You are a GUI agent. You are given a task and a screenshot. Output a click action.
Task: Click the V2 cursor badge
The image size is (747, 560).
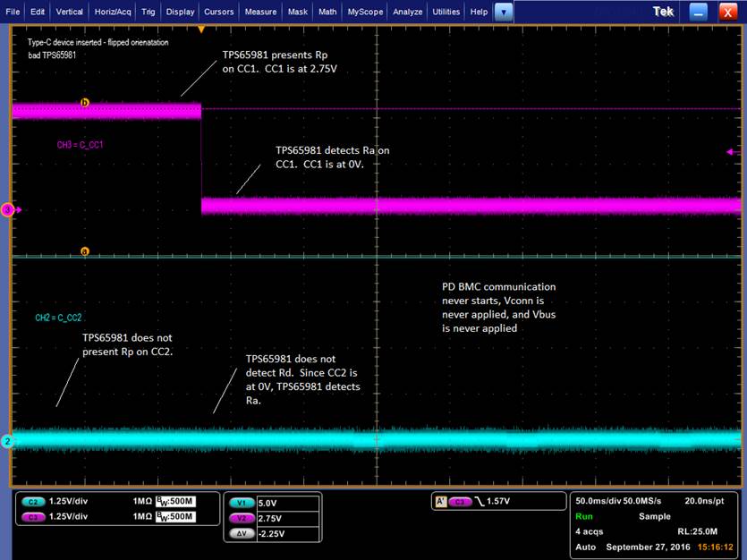tap(242, 518)
